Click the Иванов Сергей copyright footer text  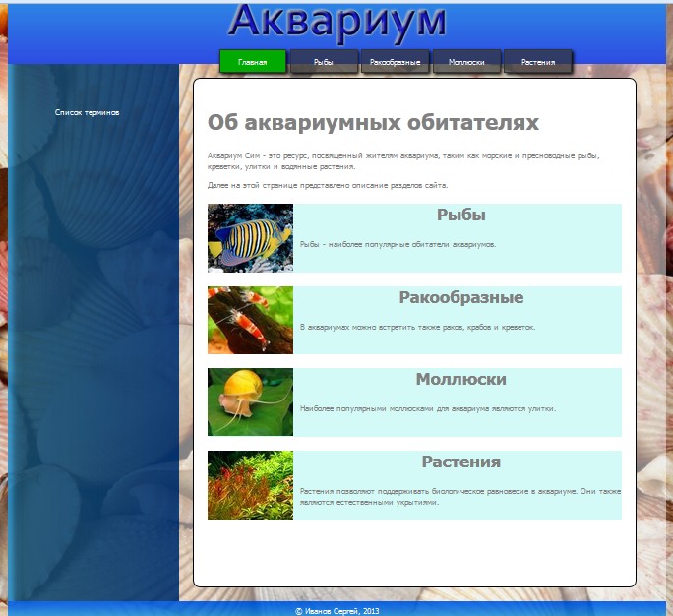pos(336,610)
